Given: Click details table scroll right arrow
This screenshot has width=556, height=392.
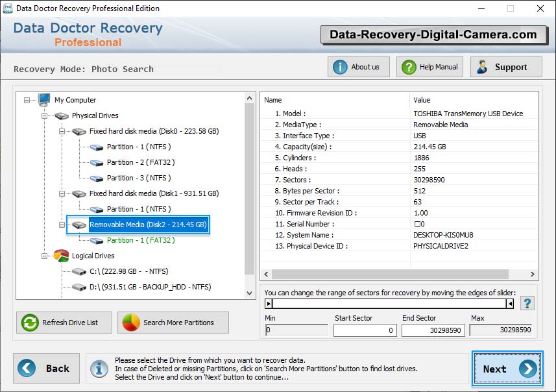Looking at the screenshot, I should coord(532,275).
